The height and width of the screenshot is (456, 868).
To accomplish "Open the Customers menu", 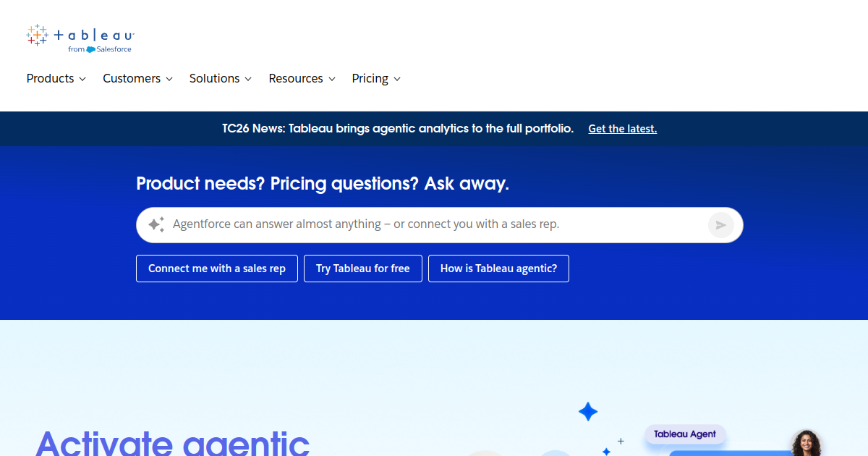I will click(x=137, y=78).
